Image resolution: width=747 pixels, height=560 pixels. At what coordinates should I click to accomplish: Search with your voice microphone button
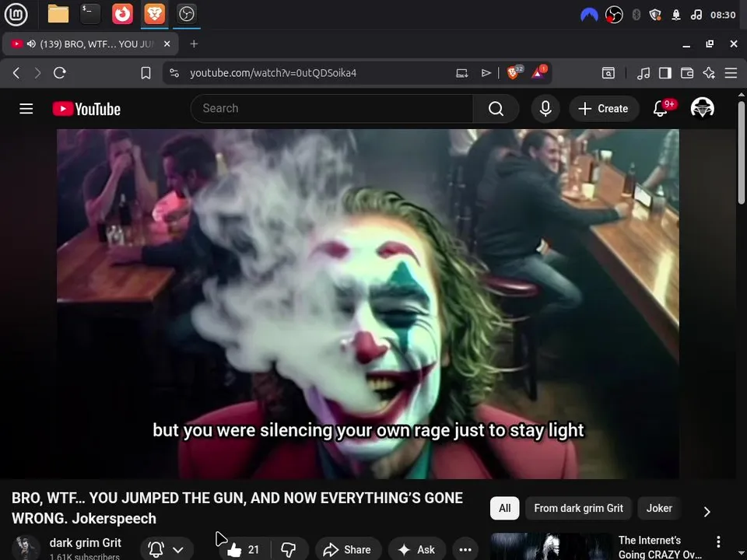pos(545,109)
